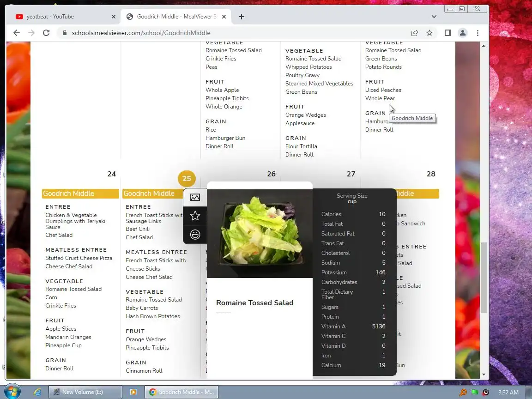Close the Goodrich Middle MealViewer tab
The image size is (532, 399).
(x=224, y=17)
